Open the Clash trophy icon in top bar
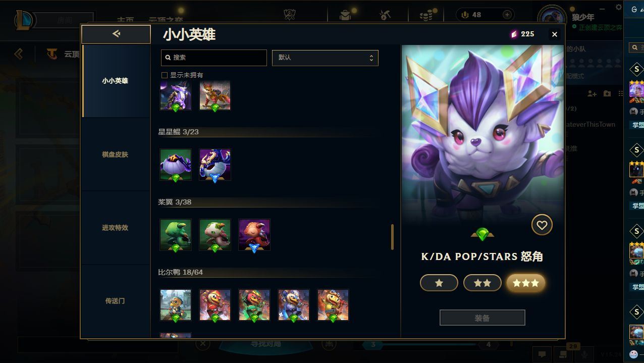The height and width of the screenshot is (363, 644). [x=289, y=15]
